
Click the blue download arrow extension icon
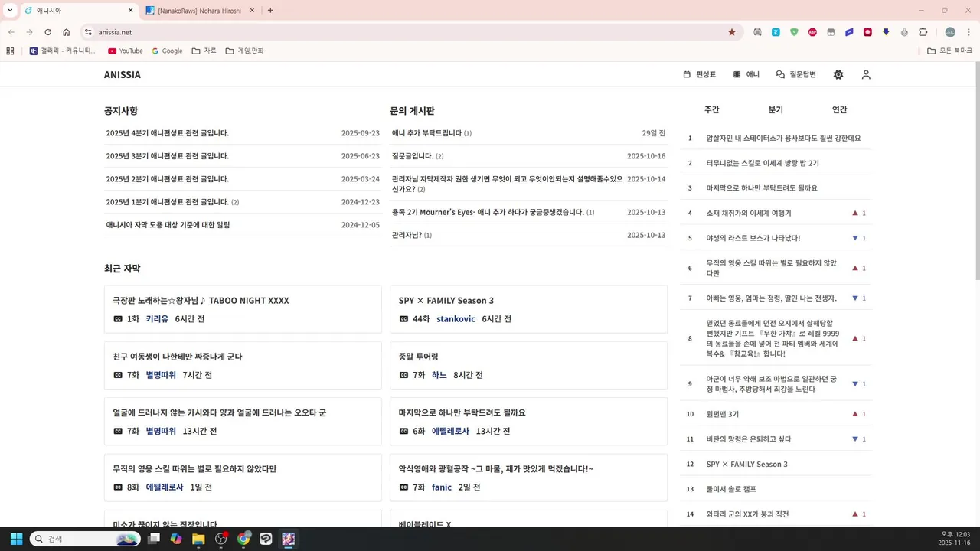point(886,32)
